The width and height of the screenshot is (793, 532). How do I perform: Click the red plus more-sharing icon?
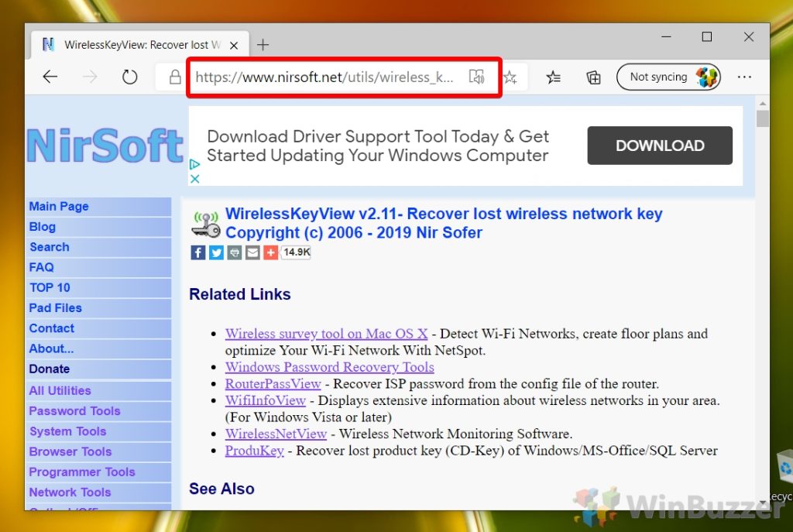[x=270, y=252]
